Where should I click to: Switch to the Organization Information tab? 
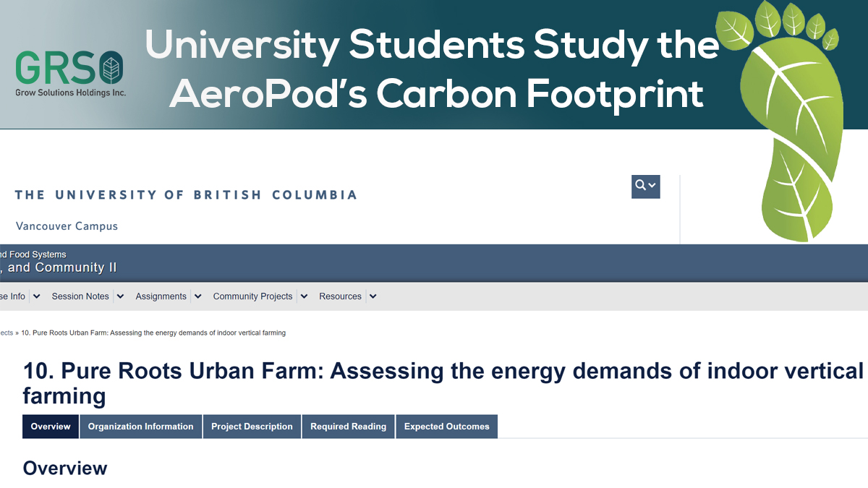click(x=141, y=427)
